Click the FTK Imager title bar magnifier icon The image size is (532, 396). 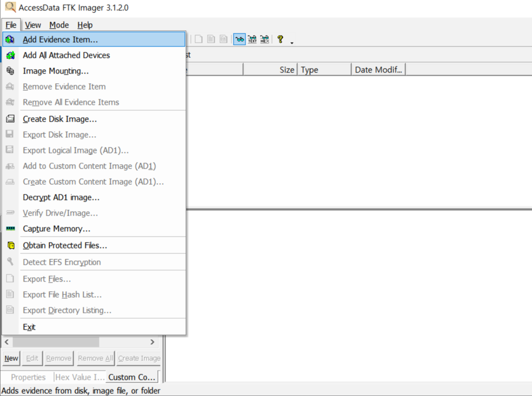coord(10,7)
